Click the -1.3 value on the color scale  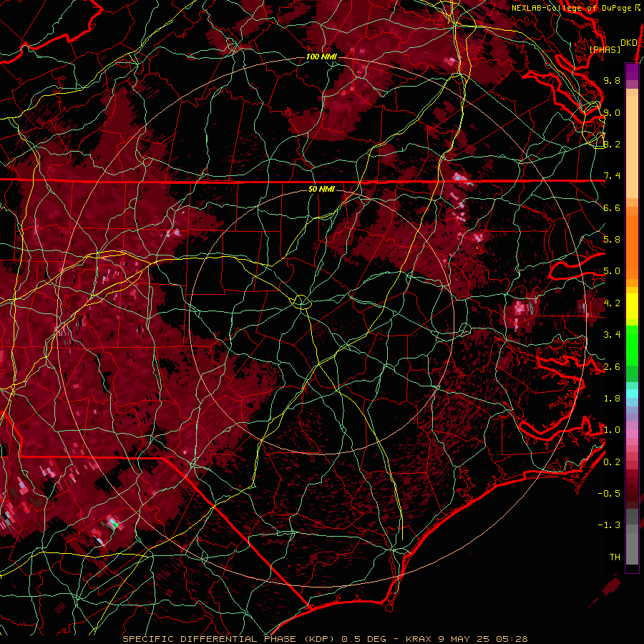609,525
